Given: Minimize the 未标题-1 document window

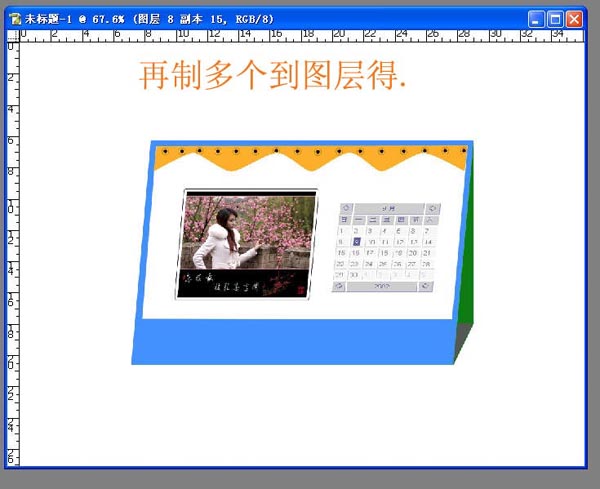Looking at the screenshot, I should pyautogui.click(x=537, y=18).
